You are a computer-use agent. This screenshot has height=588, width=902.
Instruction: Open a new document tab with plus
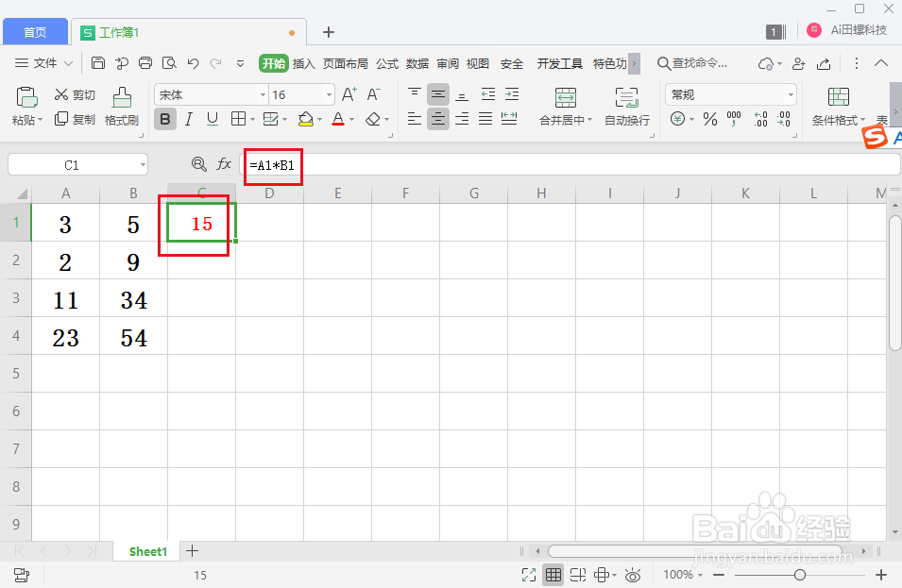click(x=329, y=32)
